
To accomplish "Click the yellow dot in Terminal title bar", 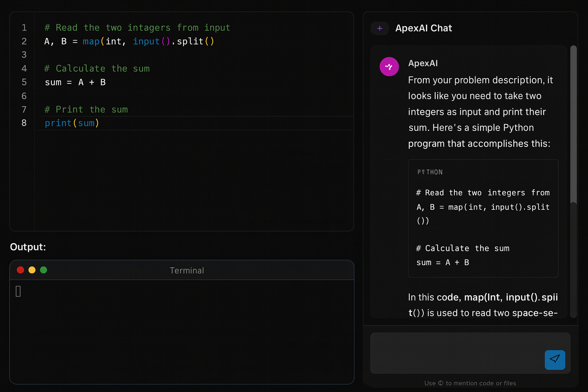I will [x=32, y=270].
